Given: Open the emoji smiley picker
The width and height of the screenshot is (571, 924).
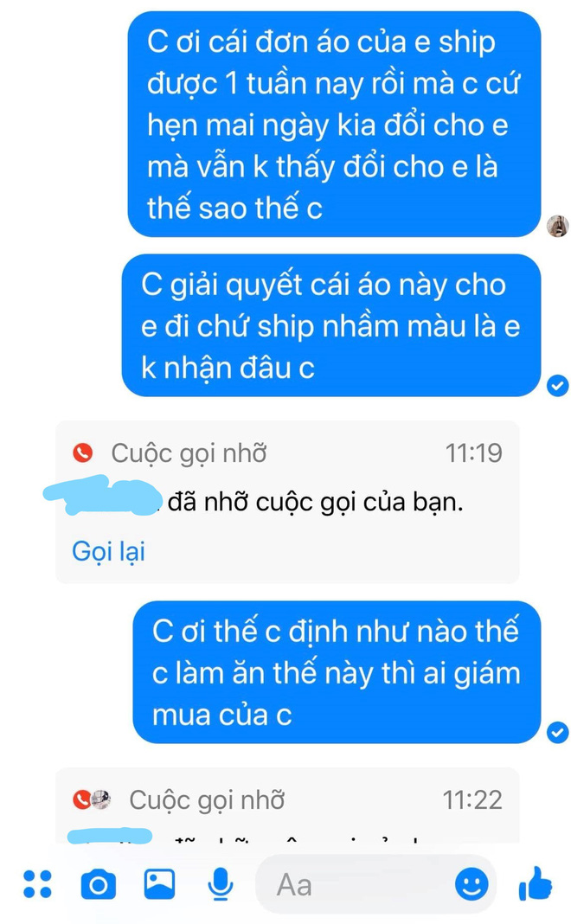Looking at the screenshot, I should (472, 884).
